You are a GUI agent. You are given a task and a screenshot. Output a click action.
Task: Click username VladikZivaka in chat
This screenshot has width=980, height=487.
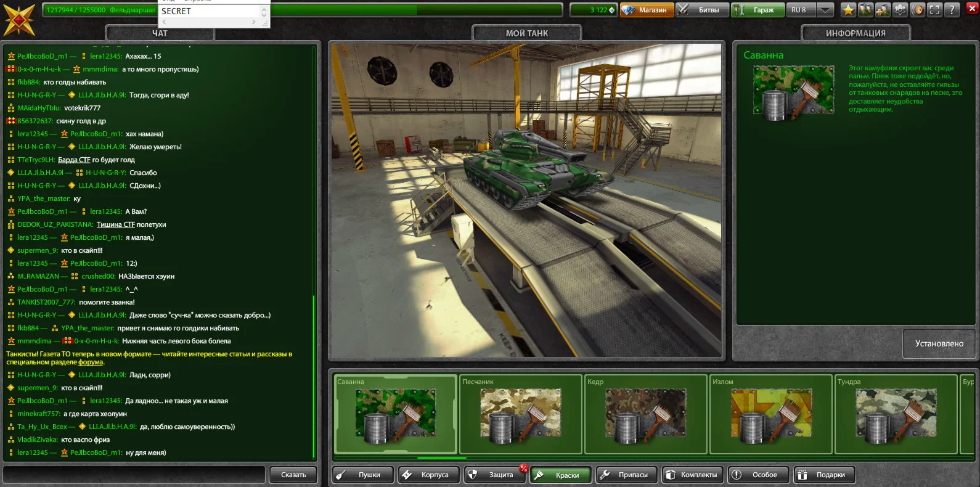coord(37,440)
